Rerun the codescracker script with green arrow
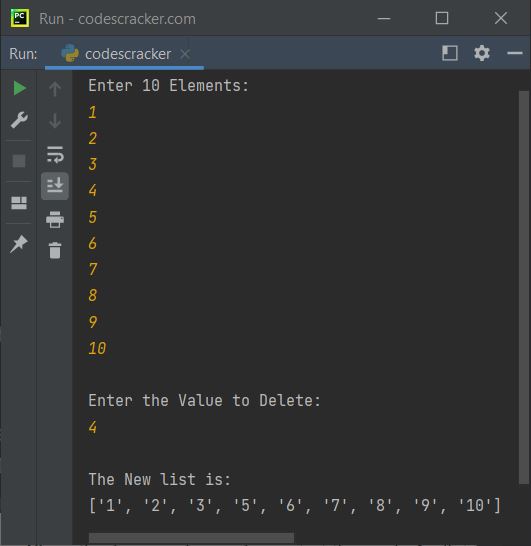This screenshot has height=546, width=531. [x=19, y=88]
